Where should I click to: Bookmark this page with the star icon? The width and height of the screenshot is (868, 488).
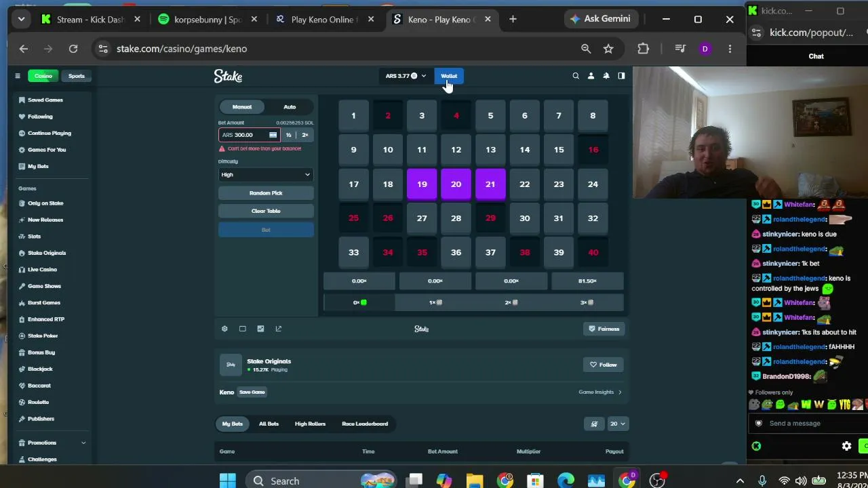(x=608, y=49)
